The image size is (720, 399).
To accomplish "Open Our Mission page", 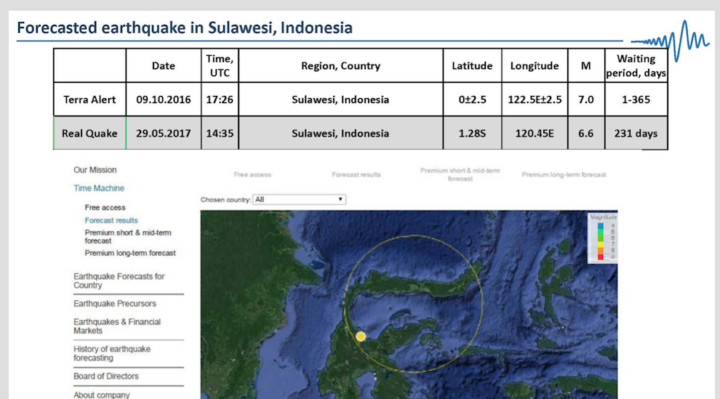I will [95, 170].
